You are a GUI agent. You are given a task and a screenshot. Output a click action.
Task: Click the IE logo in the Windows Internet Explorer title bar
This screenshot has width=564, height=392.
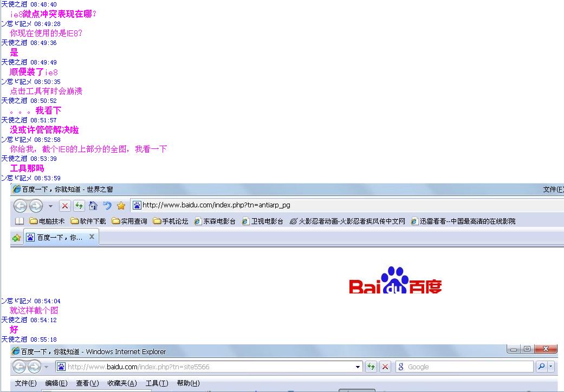pos(16,351)
